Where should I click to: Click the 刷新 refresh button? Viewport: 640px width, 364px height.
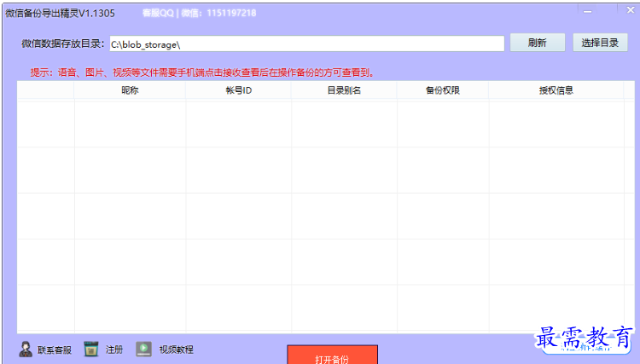tap(538, 43)
